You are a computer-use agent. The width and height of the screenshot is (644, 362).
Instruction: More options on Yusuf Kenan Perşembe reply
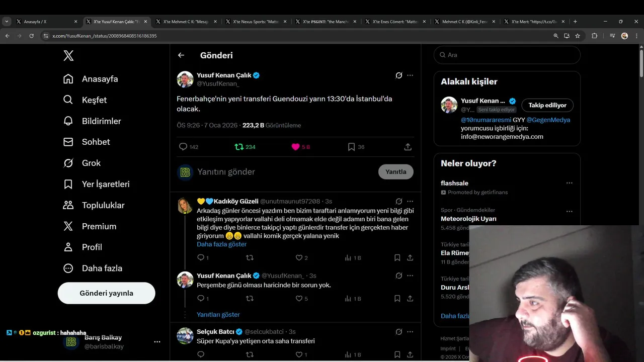410,276
